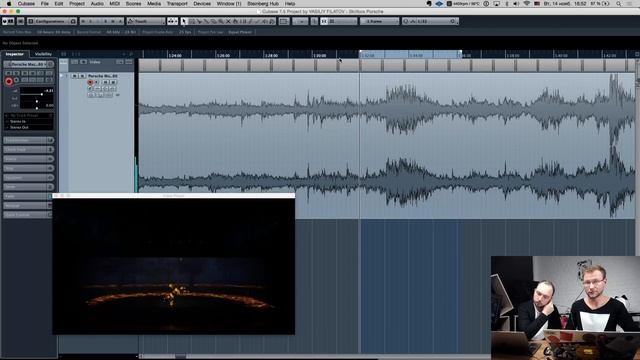Open the Stereo In input routing
The height and width of the screenshot is (360, 640).
[x=29, y=122]
